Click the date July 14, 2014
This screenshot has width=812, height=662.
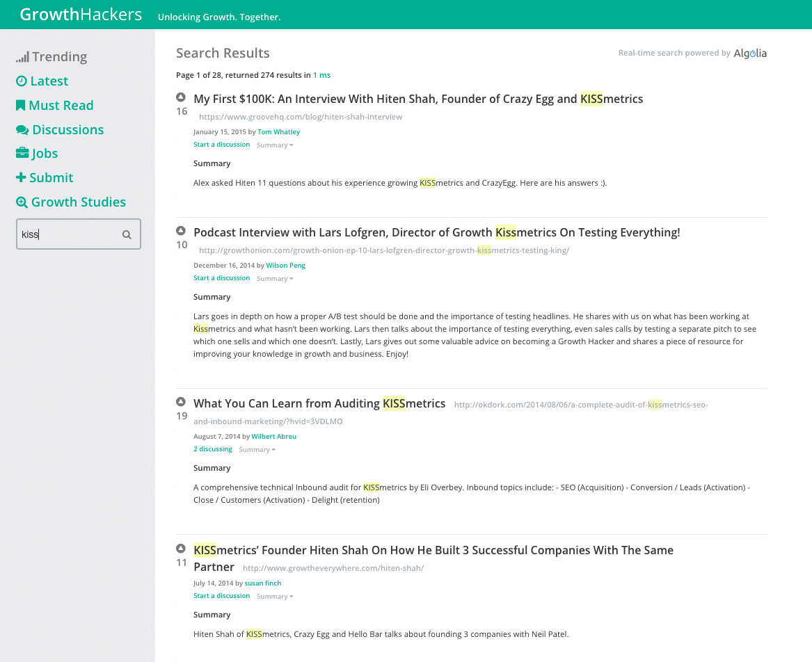[214, 583]
